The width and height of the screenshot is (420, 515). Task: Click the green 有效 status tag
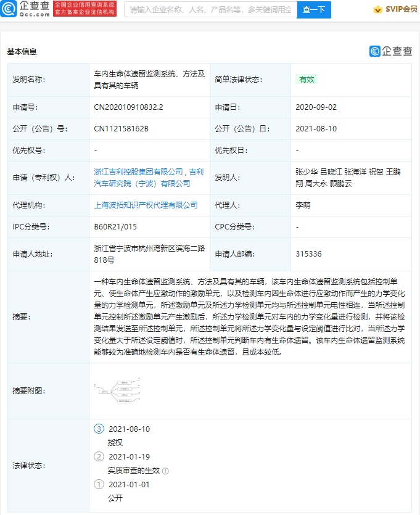pos(307,80)
